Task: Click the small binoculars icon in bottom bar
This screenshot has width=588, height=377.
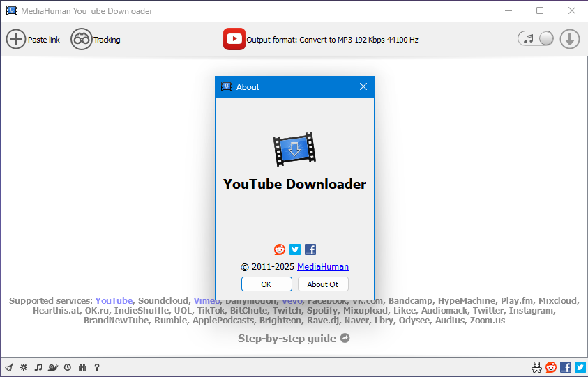Action: 82,367
